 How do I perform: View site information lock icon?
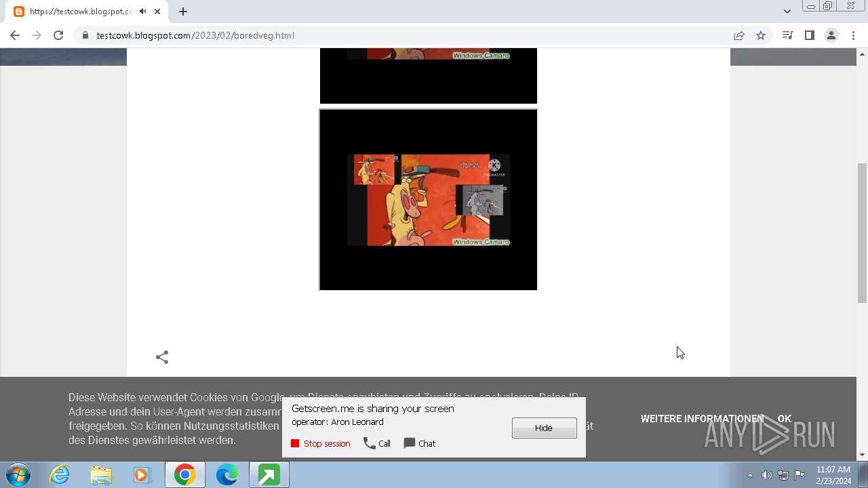(x=85, y=35)
